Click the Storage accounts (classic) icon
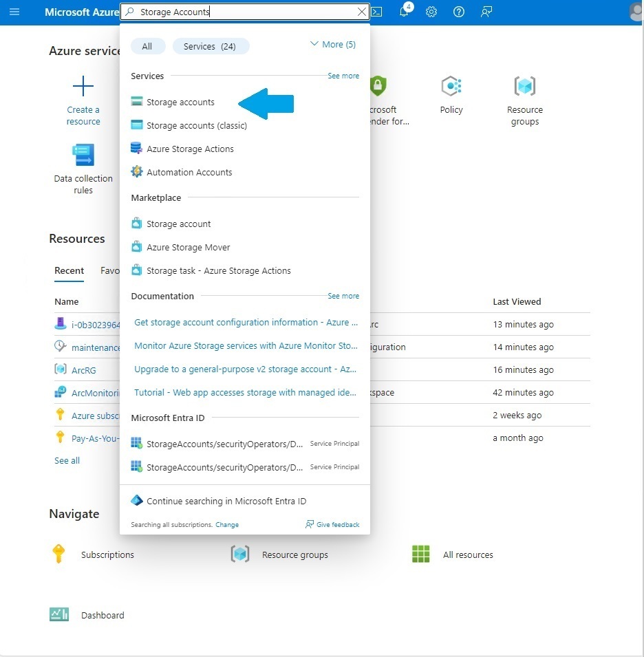This screenshot has width=644, height=657. [137, 125]
